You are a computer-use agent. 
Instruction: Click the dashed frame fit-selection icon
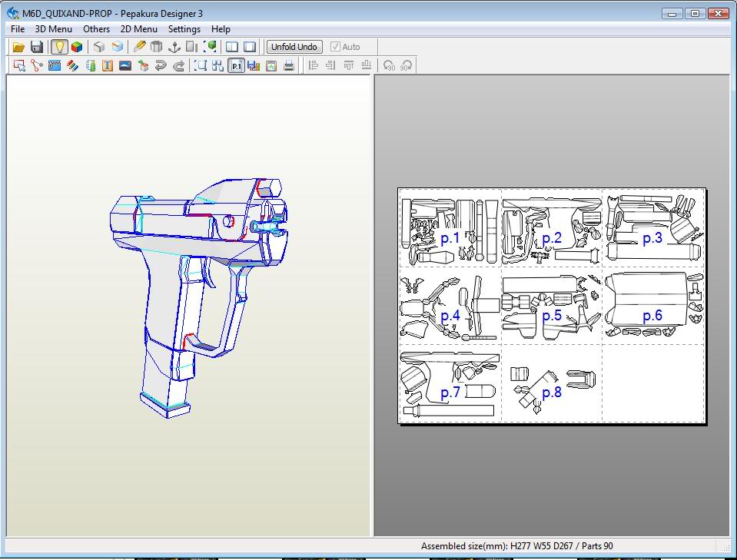click(201, 65)
